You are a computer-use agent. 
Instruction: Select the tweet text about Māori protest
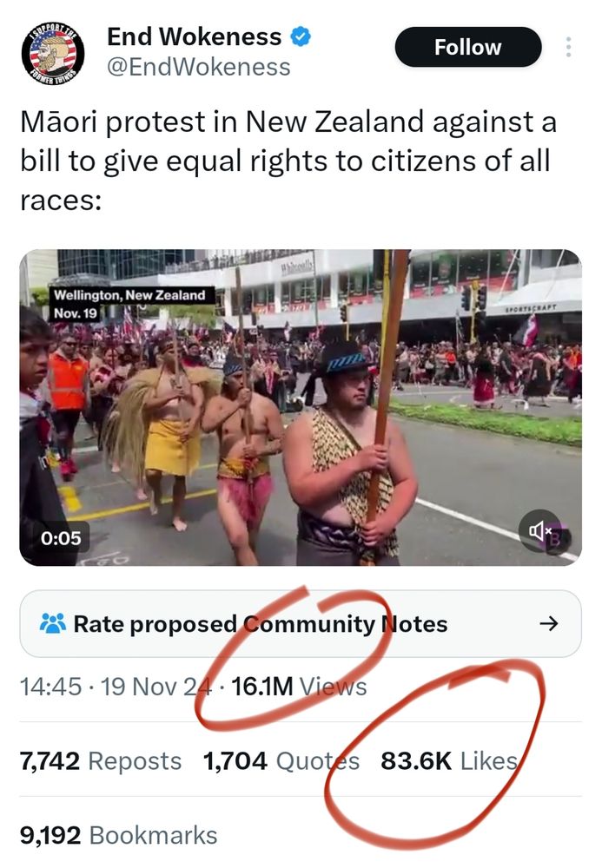point(288,161)
